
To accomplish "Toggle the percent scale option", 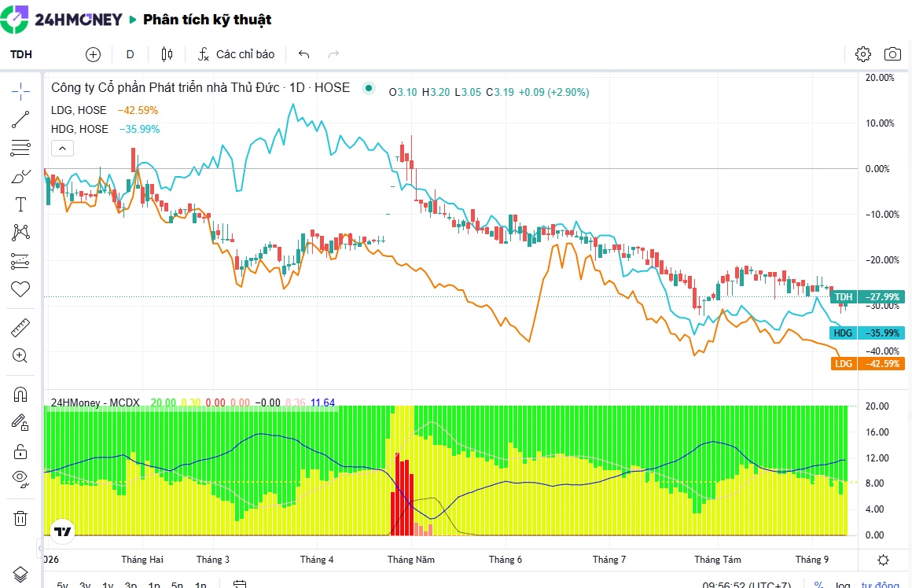I will click(x=818, y=584).
